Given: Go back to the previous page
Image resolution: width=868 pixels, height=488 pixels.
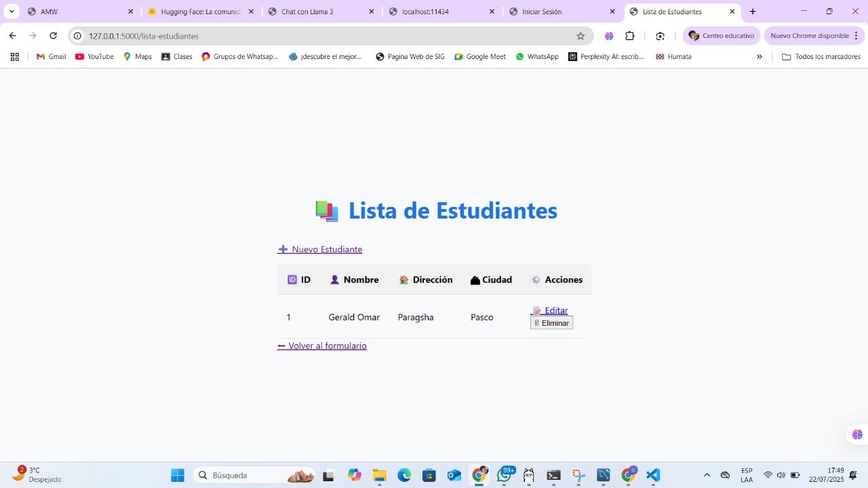Looking at the screenshot, I should [x=12, y=36].
